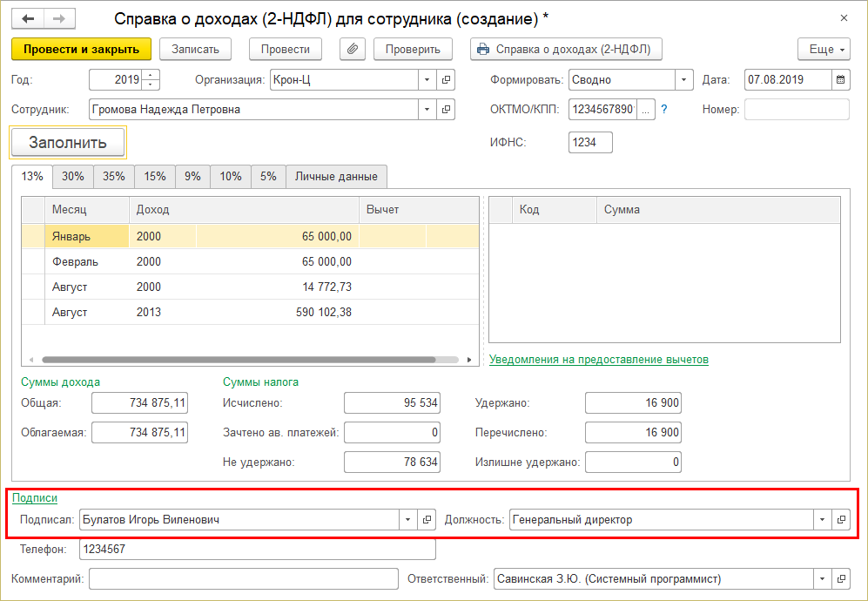Click the ellipsis button in ОКТМО/КПП

pyautogui.click(x=645, y=110)
